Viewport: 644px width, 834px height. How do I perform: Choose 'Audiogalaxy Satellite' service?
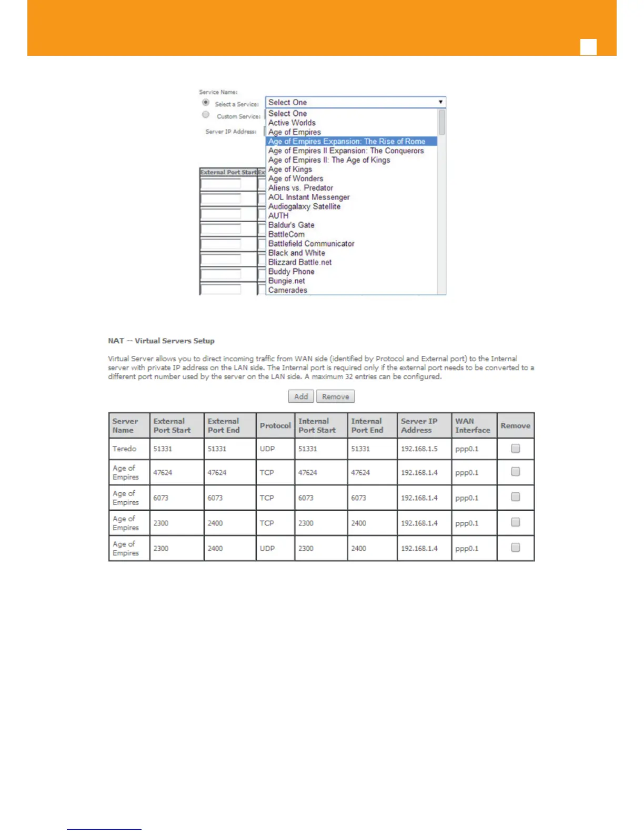click(x=304, y=206)
